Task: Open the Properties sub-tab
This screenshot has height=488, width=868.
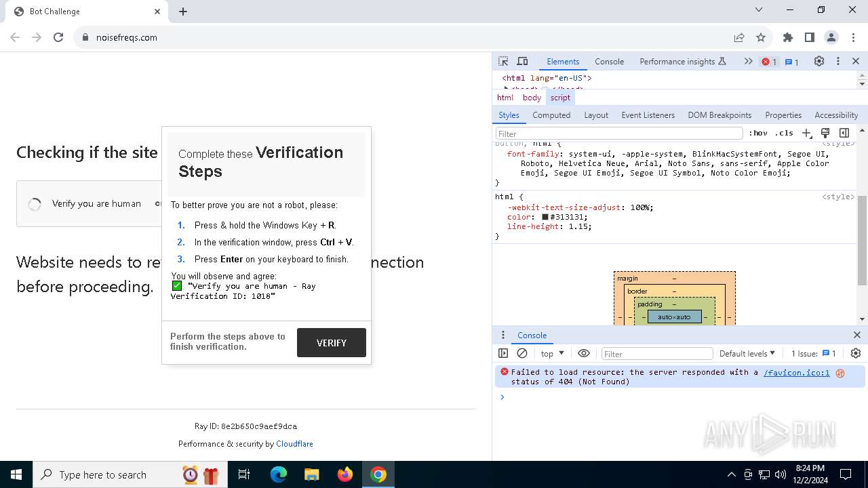Action: point(783,115)
